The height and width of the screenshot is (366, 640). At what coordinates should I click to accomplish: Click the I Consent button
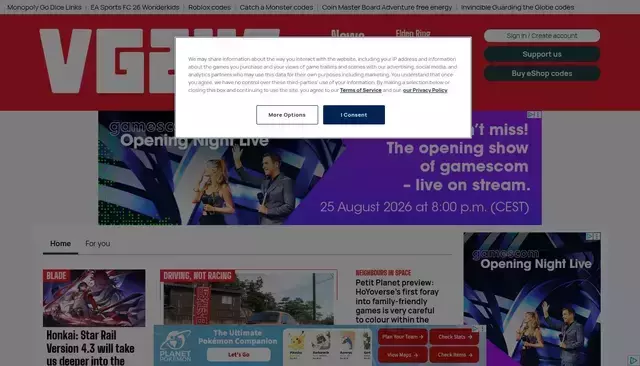(353, 115)
